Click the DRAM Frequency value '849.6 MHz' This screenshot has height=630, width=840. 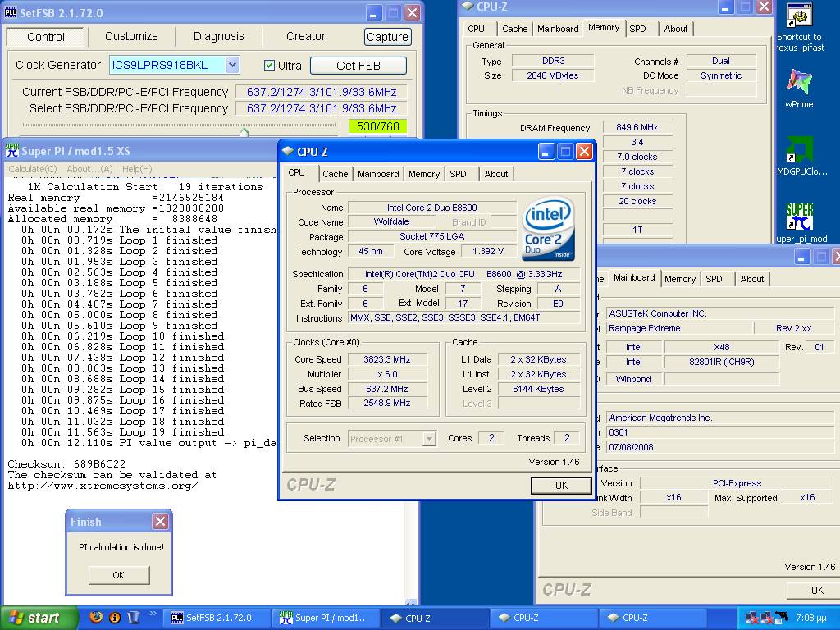click(x=637, y=127)
